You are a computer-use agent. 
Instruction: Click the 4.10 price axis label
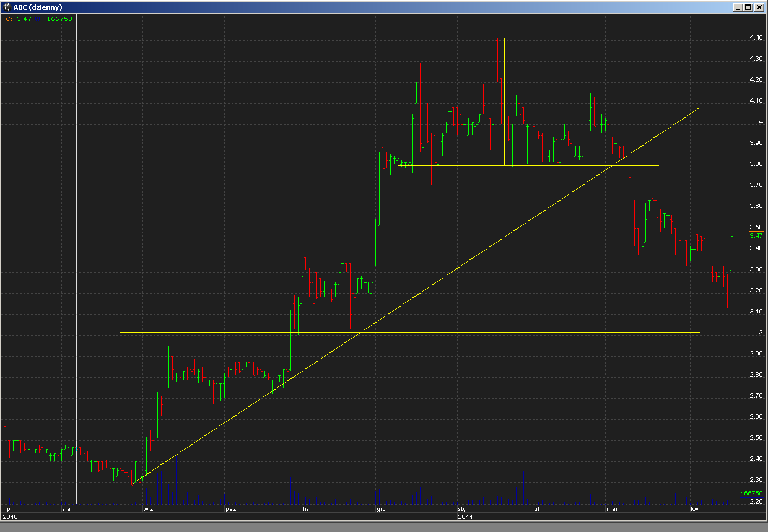coord(756,101)
